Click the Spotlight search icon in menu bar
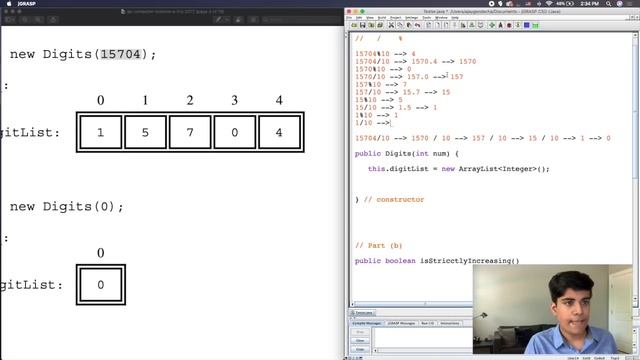This screenshot has height=360, width=640. pyautogui.click(x=608, y=4)
